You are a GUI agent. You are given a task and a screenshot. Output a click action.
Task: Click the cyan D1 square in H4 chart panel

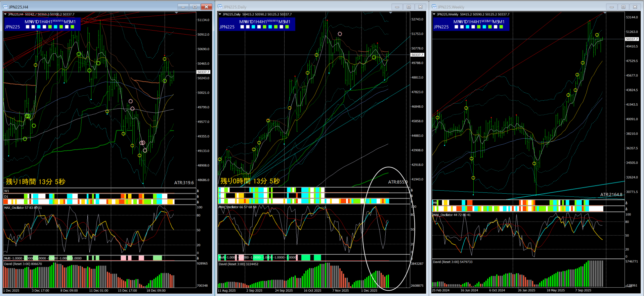coord(39,27)
